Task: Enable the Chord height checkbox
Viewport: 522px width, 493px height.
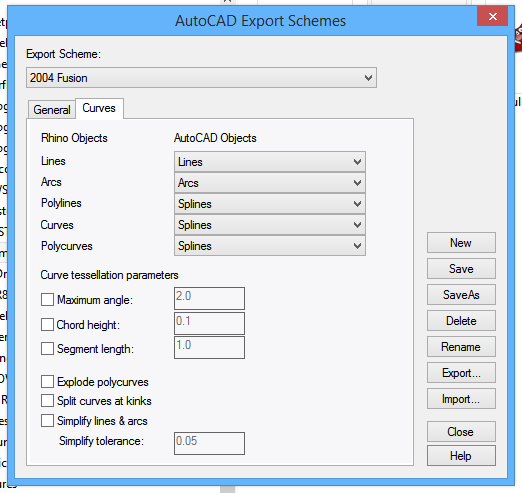Action: click(47, 324)
